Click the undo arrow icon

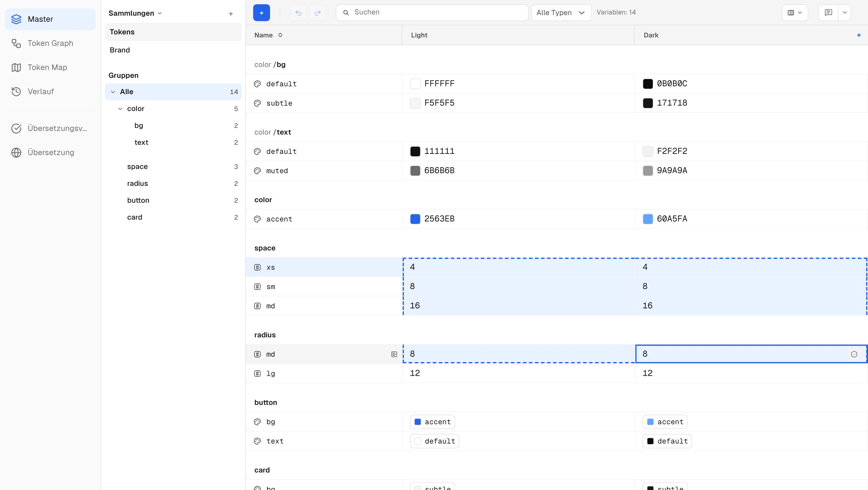298,13
